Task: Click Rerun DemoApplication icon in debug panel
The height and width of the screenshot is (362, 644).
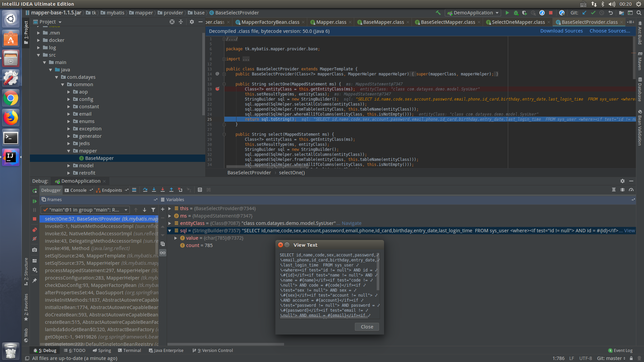Action: pos(35,190)
